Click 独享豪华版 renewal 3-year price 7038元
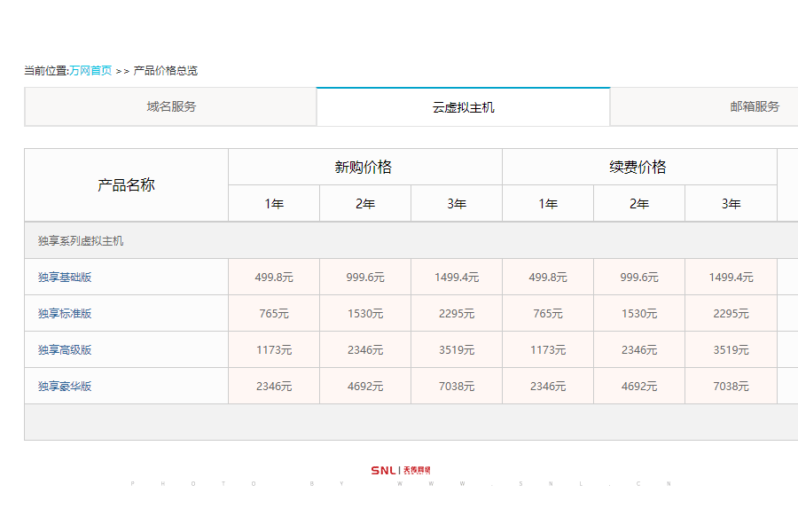This screenshot has width=798, height=532. [731, 387]
